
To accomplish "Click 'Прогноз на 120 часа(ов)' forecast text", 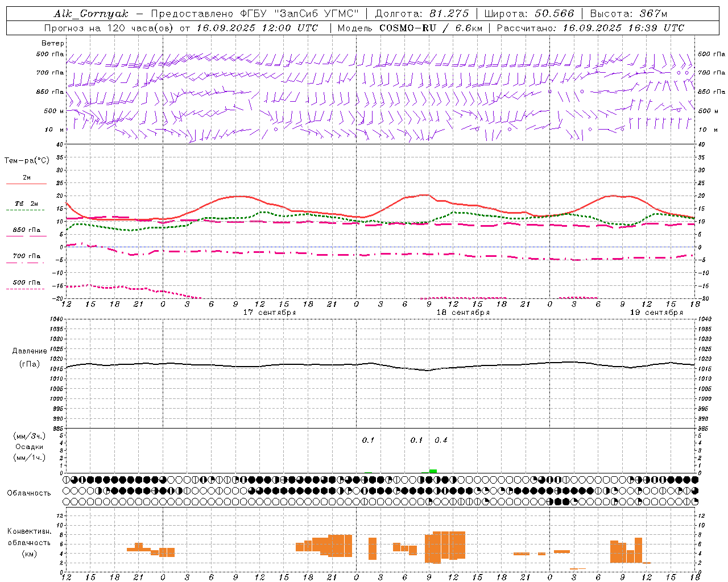I will point(110,28).
